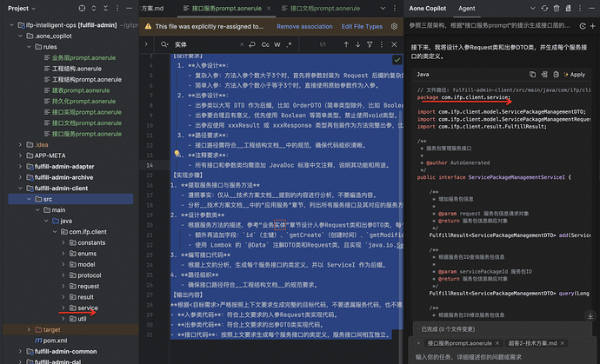This screenshot has height=364, width=600.
Task: Collapse all items in the Project tree
Action: coord(105,8)
